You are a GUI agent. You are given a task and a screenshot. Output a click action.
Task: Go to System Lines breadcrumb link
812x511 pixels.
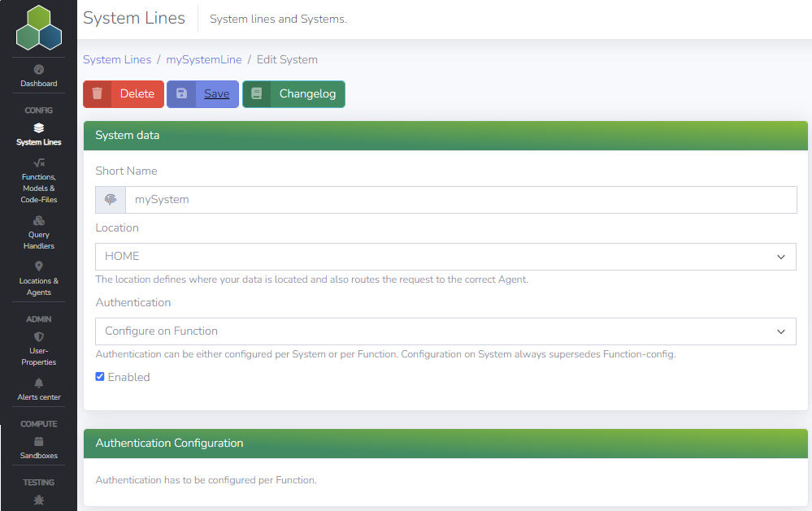tap(117, 59)
